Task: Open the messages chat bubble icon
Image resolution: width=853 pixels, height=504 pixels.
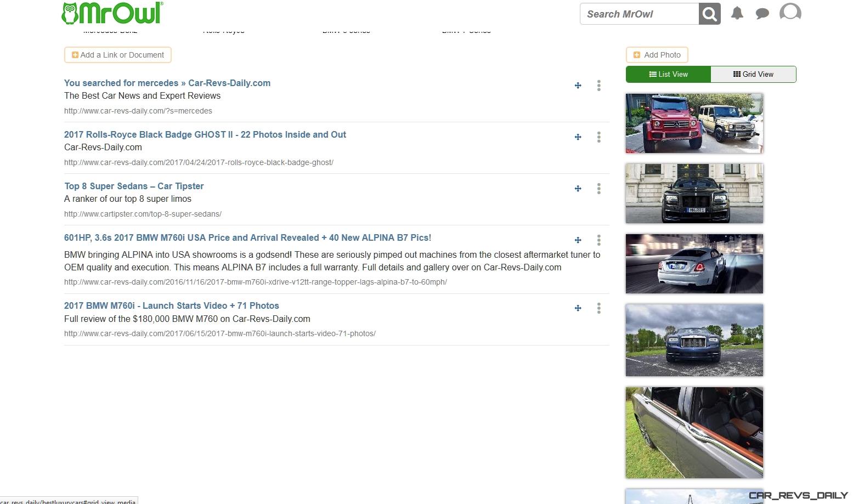Action: 762,14
